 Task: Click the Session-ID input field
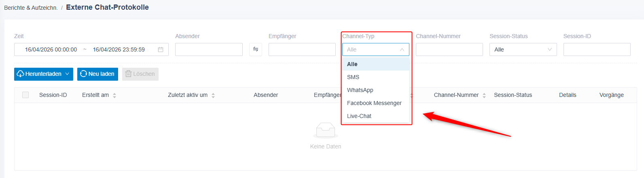pos(597,49)
